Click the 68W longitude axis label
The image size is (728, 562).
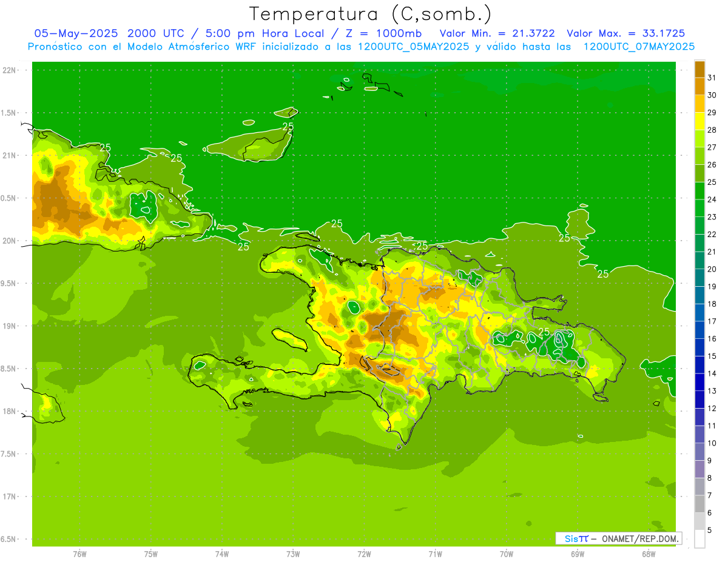pos(648,554)
